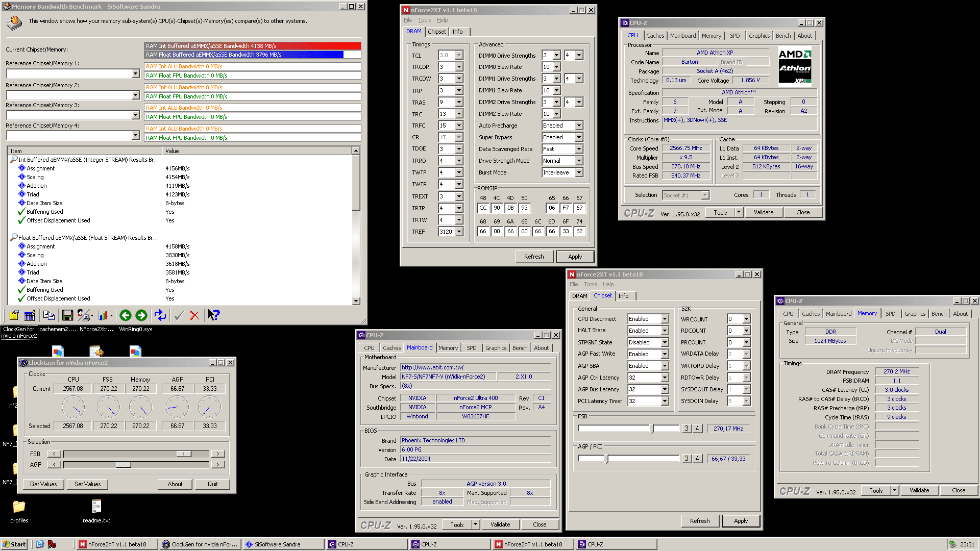
Task: Click the copy documents icon in Sandra's toolbar
Action: click(x=49, y=316)
